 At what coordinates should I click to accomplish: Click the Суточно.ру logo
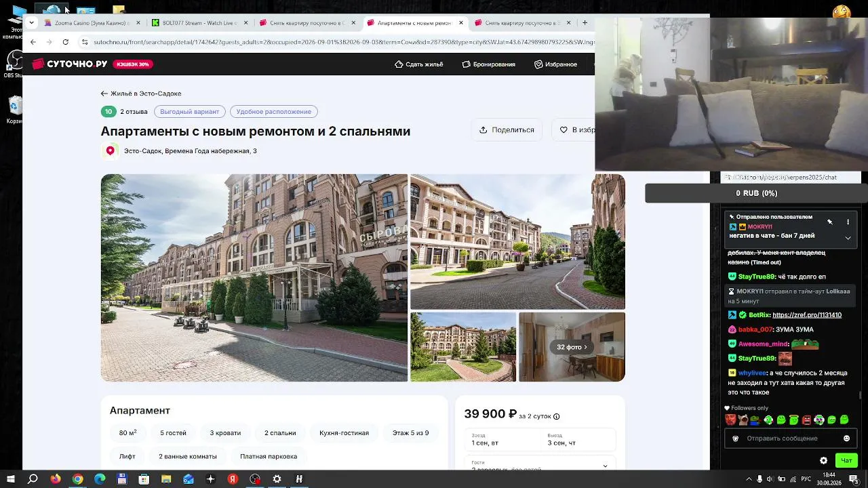tap(70, 64)
